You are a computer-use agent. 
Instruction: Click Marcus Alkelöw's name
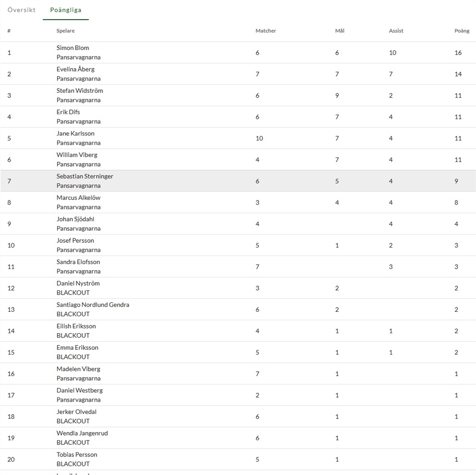click(x=79, y=198)
